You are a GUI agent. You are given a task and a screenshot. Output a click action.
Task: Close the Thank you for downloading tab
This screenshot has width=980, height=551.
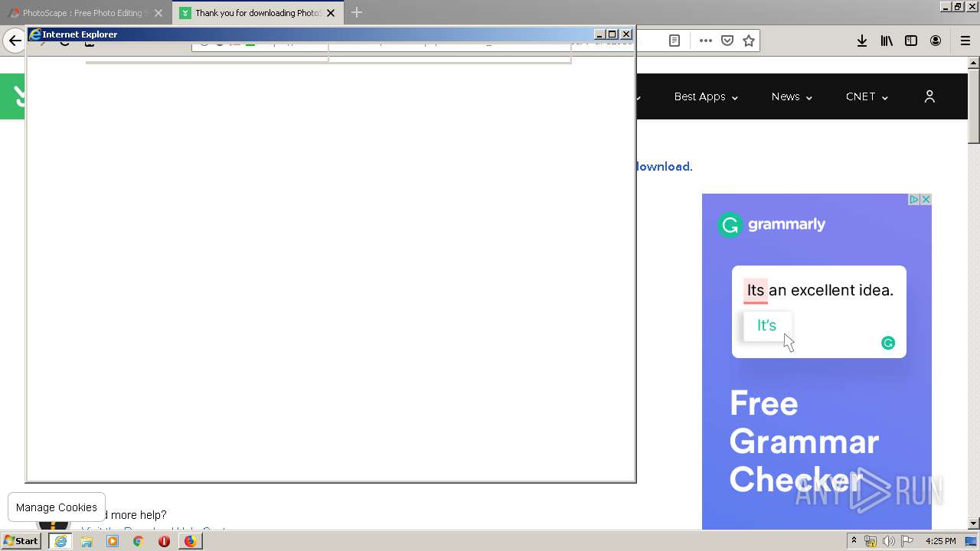point(331,13)
